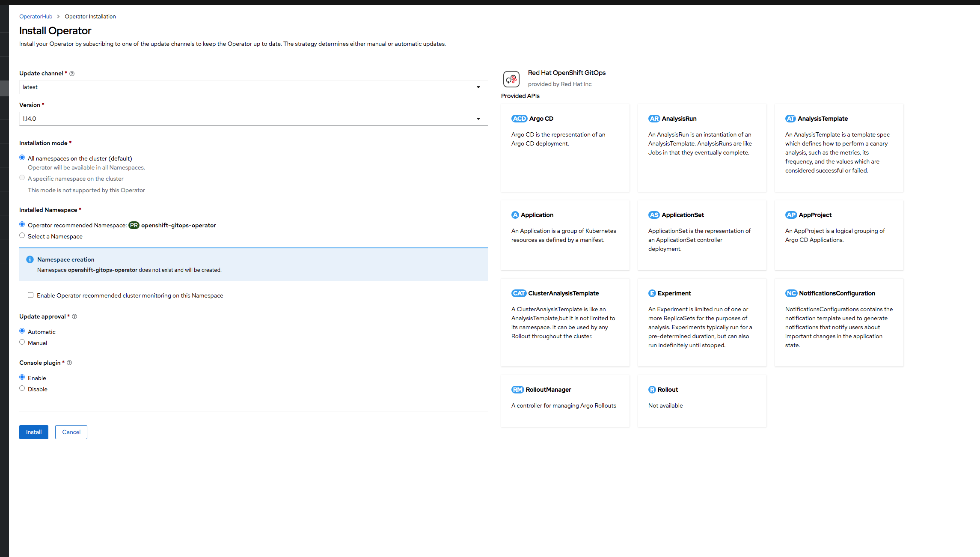Click the E badge for Experiment
The width and height of the screenshot is (980, 557).
[x=652, y=293]
